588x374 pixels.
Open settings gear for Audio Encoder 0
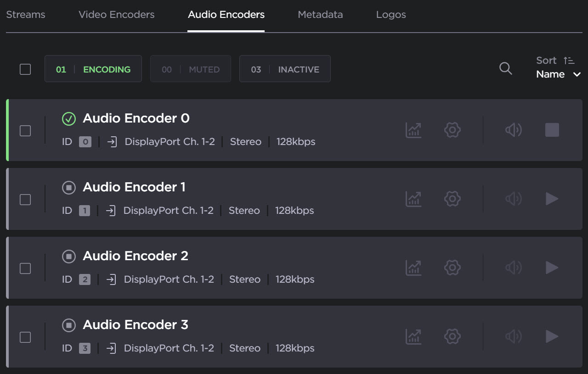click(x=452, y=130)
